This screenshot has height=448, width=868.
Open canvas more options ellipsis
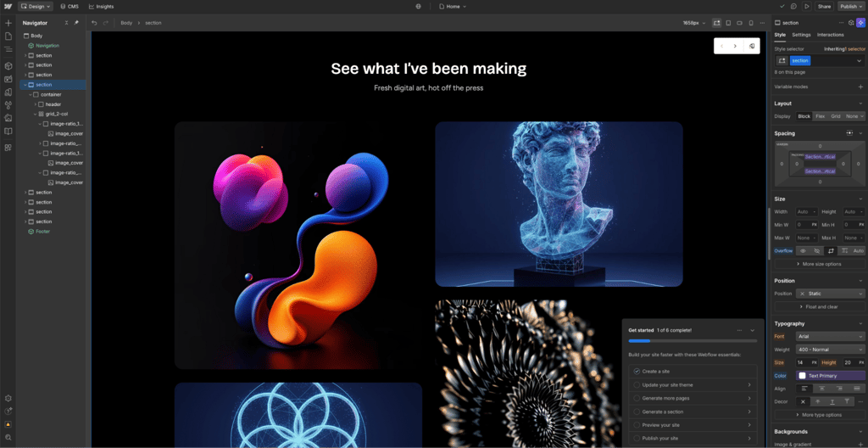pyautogui.click(x=762, y=23)
